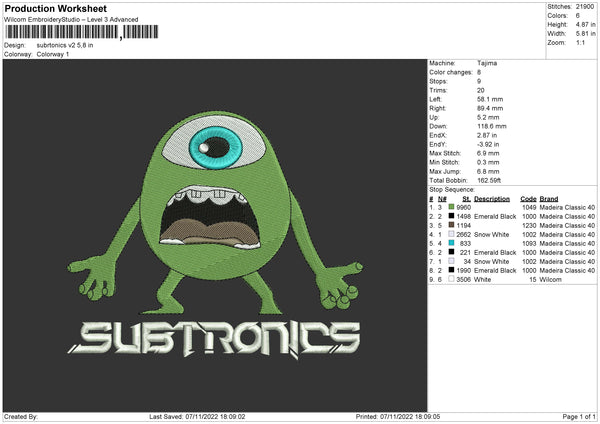
Task: Click the barcode under the worksheet title
Action: [x=82, y=32]
